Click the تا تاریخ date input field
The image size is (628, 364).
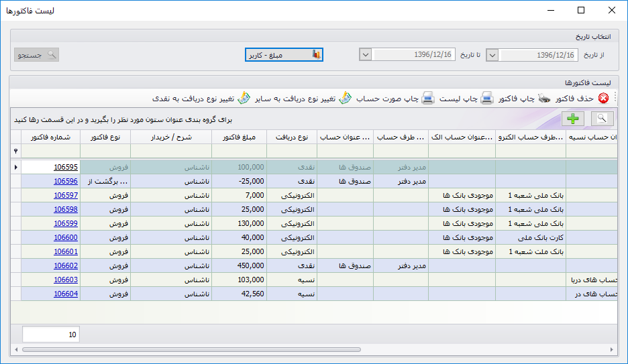tap(413, 55)
